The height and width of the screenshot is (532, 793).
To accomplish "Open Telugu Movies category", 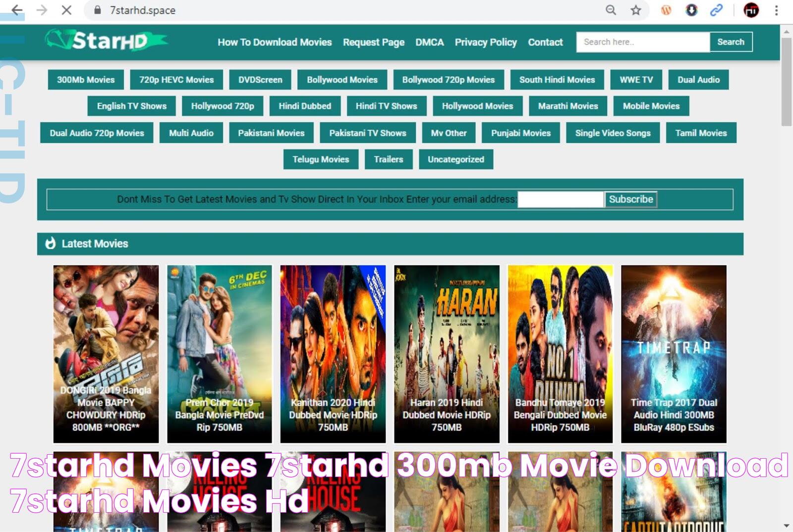I will click(321, 160).
